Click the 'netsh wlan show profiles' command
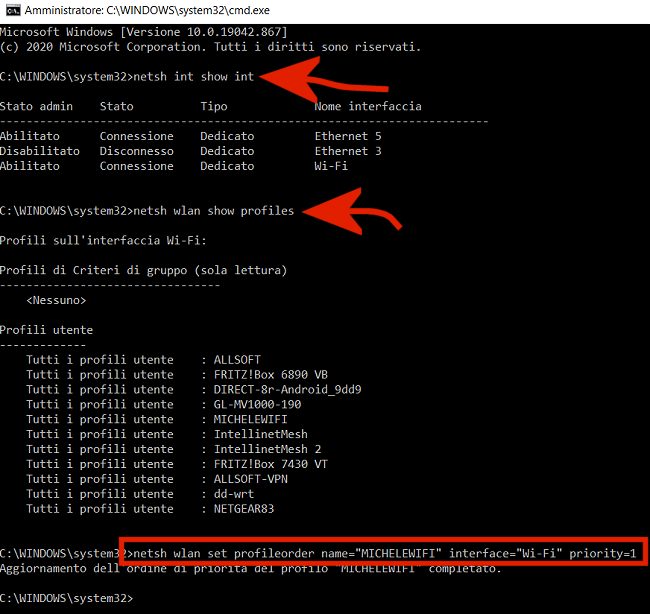Image resolution: width=650 pixels, height=614 pixels. tap(213, 211)
